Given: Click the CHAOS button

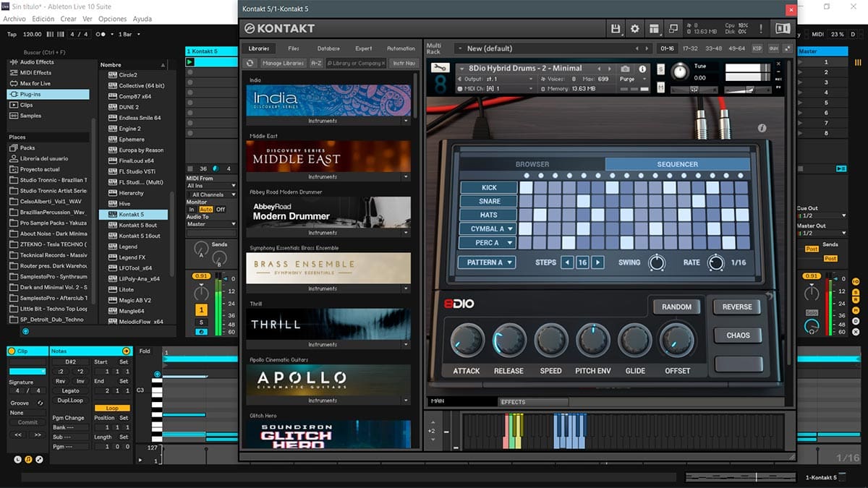Looking at the screenshot, I should pos(738,335).
